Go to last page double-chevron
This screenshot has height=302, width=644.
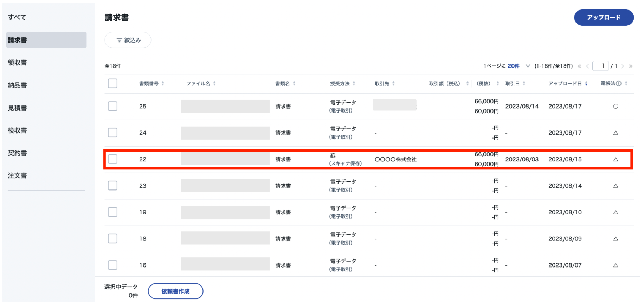[x=631, y=66]
